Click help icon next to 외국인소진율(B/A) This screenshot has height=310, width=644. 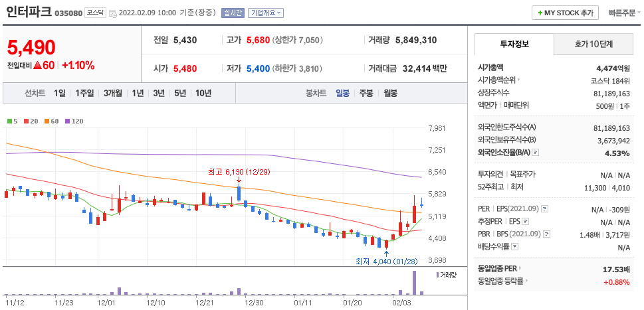(x=535, y=153)
